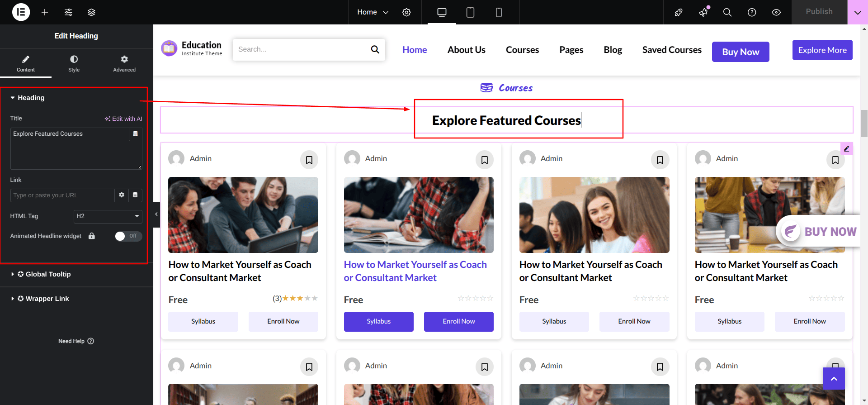Open the Saved Courses nav item
Image resolution: width=868 pixels, height=405 pixels.
click(x=672, y=50)
